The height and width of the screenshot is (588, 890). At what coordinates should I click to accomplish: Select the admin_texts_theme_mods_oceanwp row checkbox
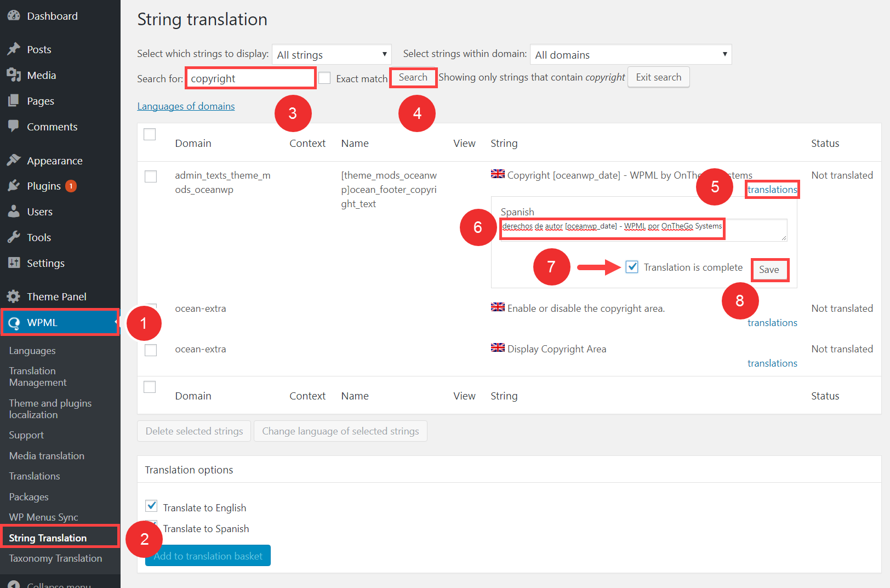[151, 176]
